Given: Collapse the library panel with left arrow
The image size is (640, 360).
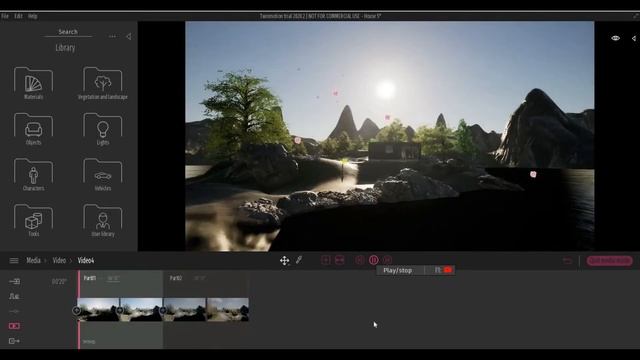Looking at the screenshot, I should [x=129, y=36].
